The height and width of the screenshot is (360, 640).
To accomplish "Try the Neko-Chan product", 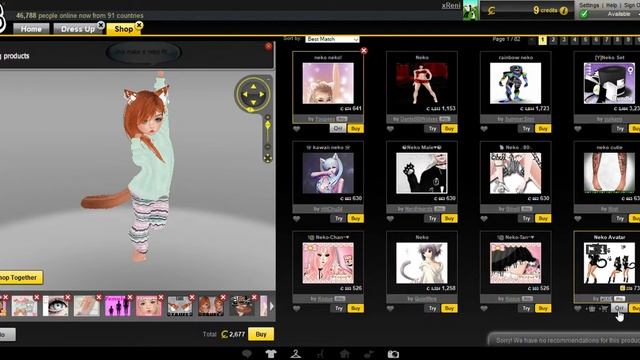I will click(338, 308).
